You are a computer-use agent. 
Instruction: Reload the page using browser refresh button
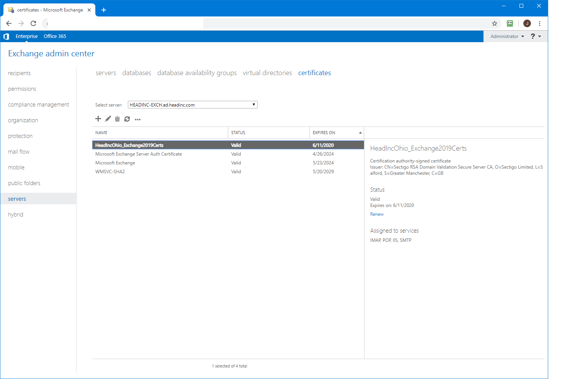coord(33,23)
